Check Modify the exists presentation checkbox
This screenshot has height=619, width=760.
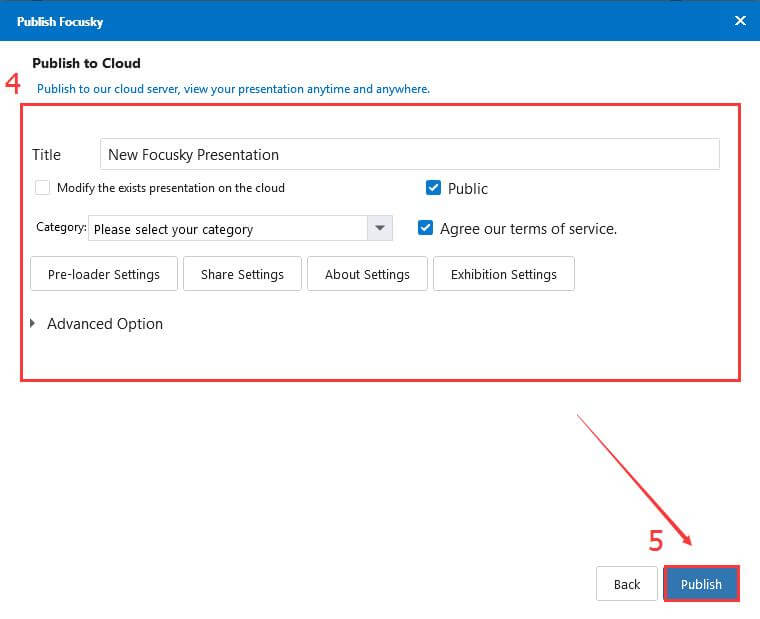(x=42, y=188)
